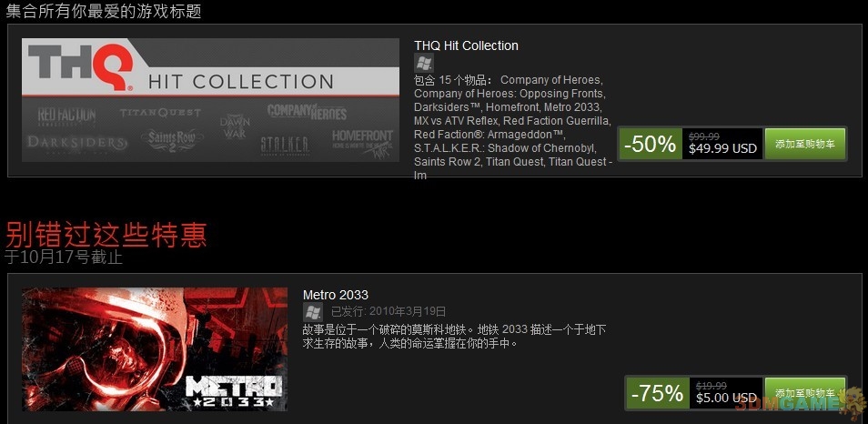Click the Windows icon under Metro 2033
This screenshot has width=868, height=424.
coord(312,312)
